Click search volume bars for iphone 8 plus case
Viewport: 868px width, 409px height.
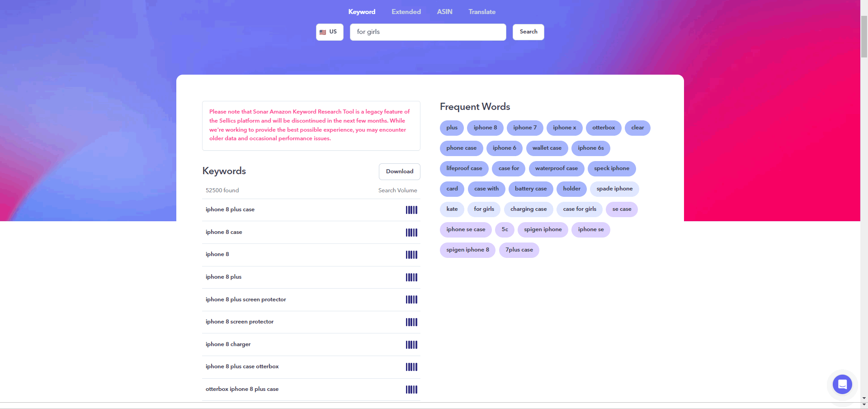click(x=411, y=210)
